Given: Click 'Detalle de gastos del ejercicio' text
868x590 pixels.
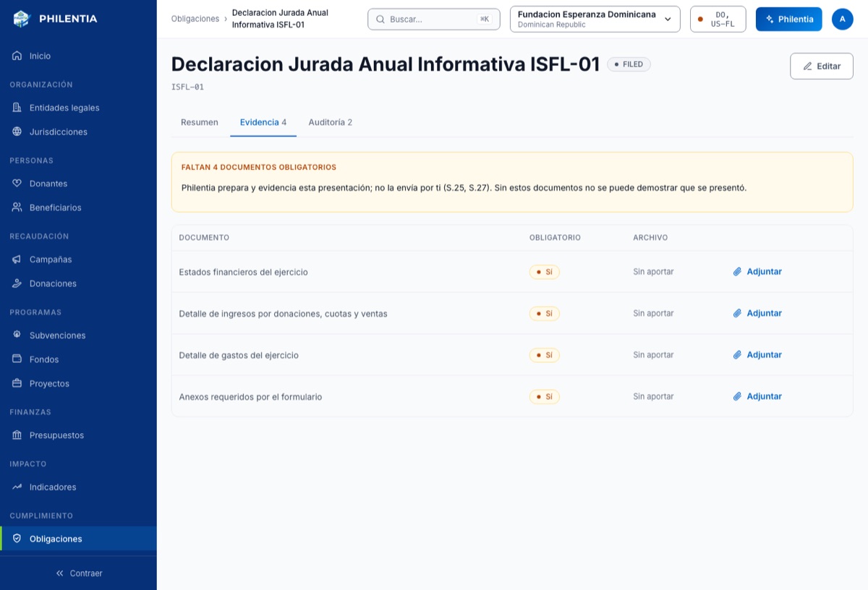Looking at the screenshot, I should [x=239, y=355].
